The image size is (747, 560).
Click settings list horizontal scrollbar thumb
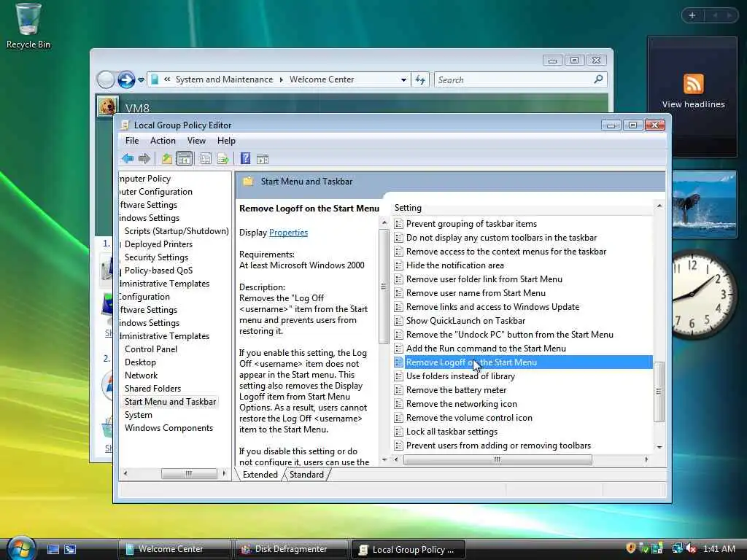pyautogui.click(x=498, y=459)
